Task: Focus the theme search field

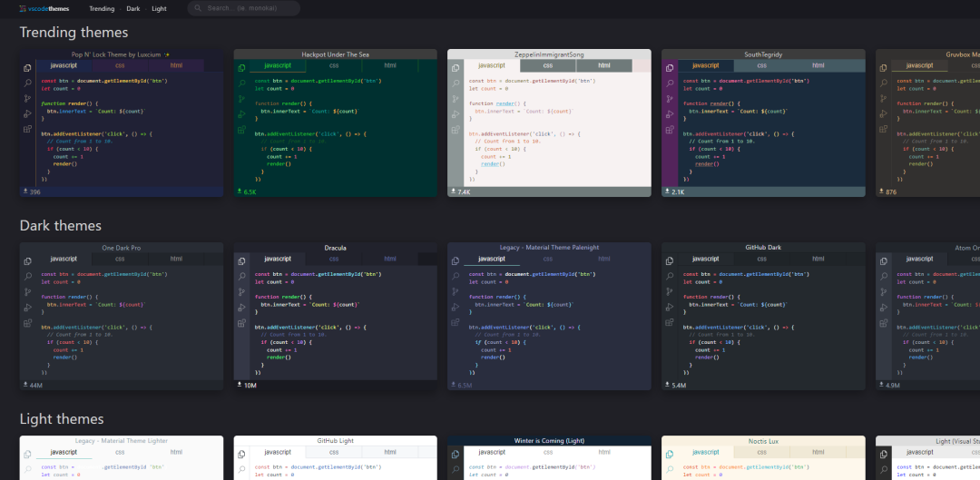Action: (x=244, y=9)
